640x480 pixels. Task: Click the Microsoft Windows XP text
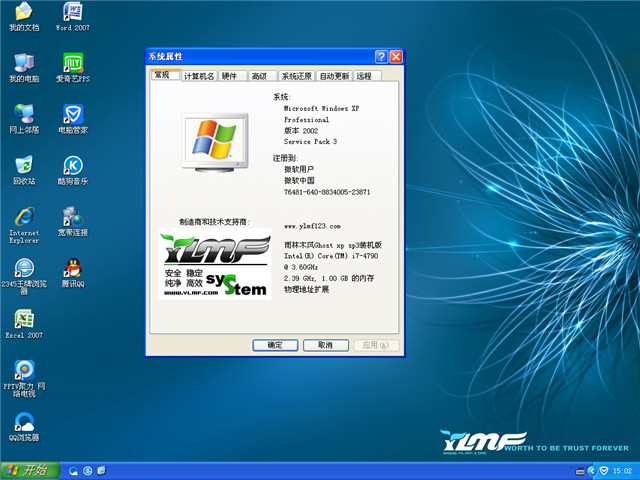[322, 109]
